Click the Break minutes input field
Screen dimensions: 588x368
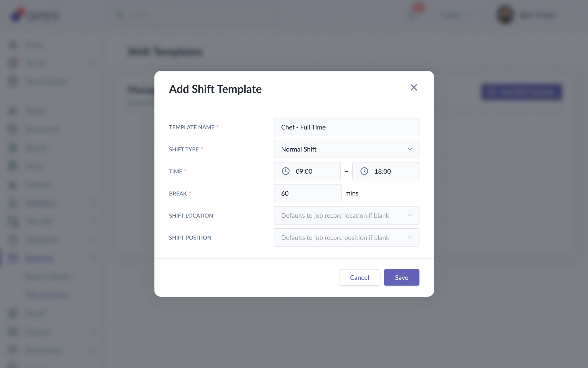point(307,193)
